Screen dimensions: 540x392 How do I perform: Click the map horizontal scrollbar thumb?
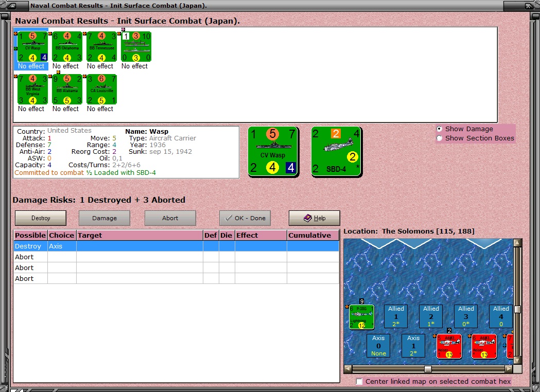[x=428, y=369]
